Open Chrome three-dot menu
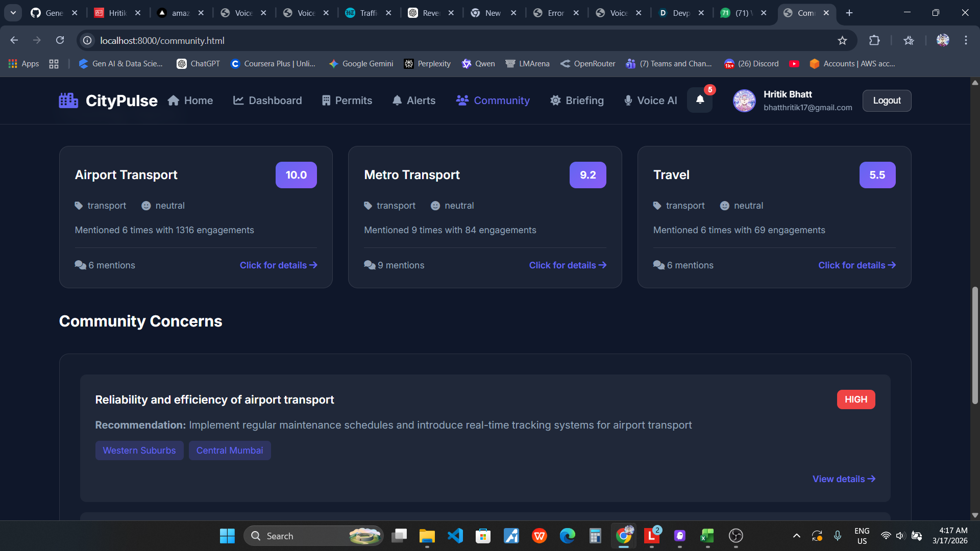This screenshot has width=980, height=551. coord(966,40)
